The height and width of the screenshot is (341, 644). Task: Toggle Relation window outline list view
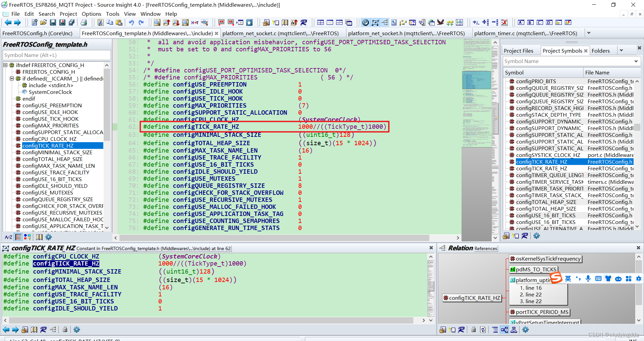(x=495, y=330)
